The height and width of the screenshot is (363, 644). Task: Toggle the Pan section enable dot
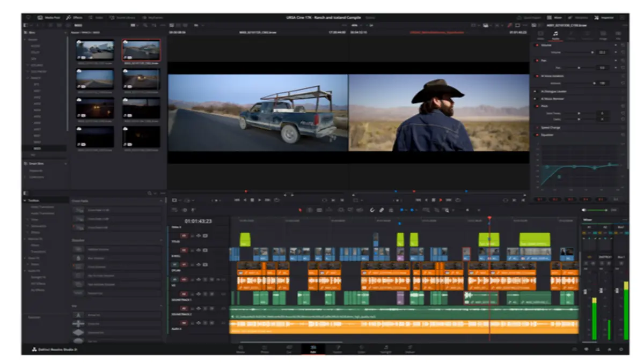pyautogui.click(x=537, y=61)
